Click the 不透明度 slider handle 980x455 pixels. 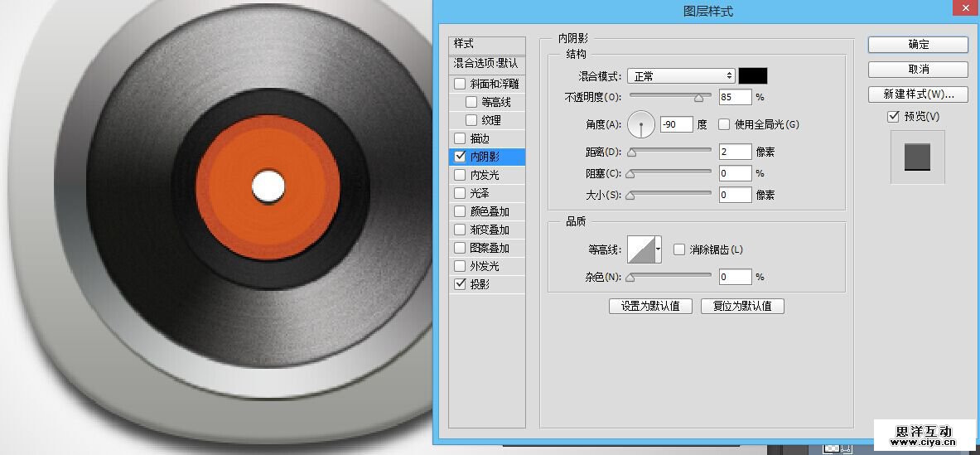pos(698,98)
